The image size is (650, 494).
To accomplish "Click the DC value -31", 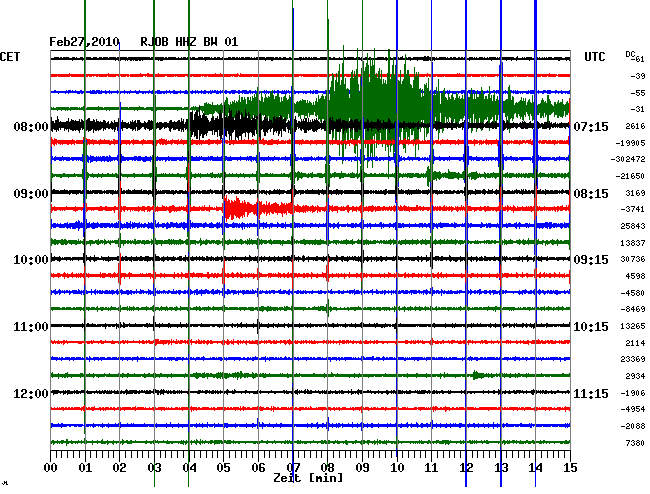I will click(x=638, y=109).
